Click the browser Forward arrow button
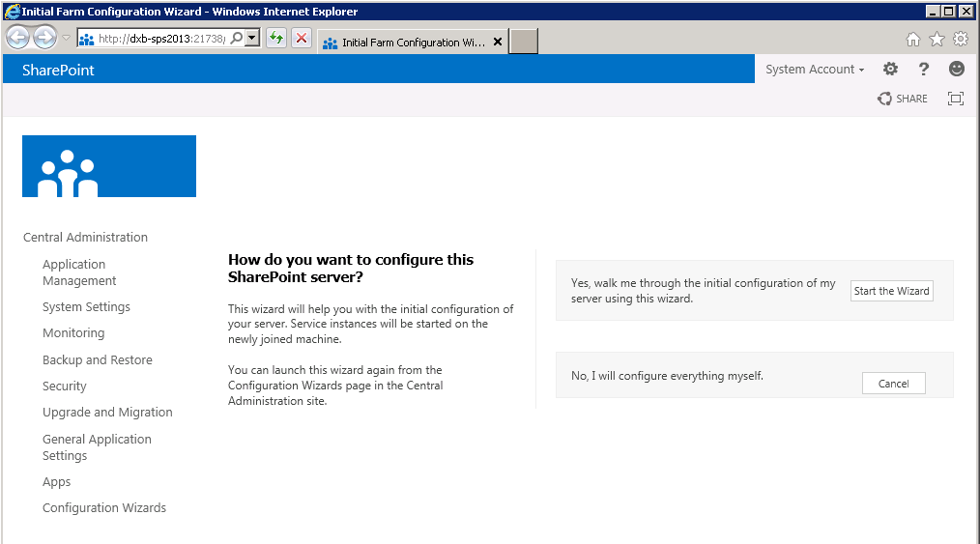 (x=44, y=38)
